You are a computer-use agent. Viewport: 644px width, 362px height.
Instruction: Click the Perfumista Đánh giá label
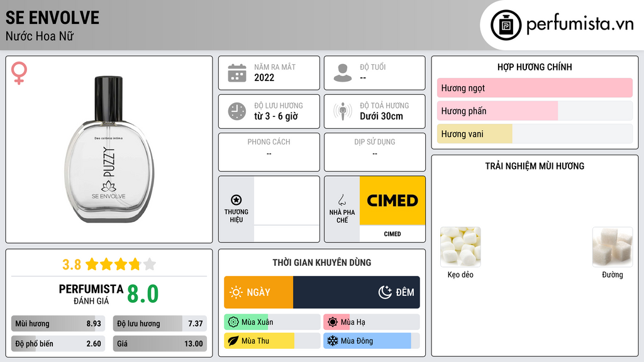[x=91, y=294]
